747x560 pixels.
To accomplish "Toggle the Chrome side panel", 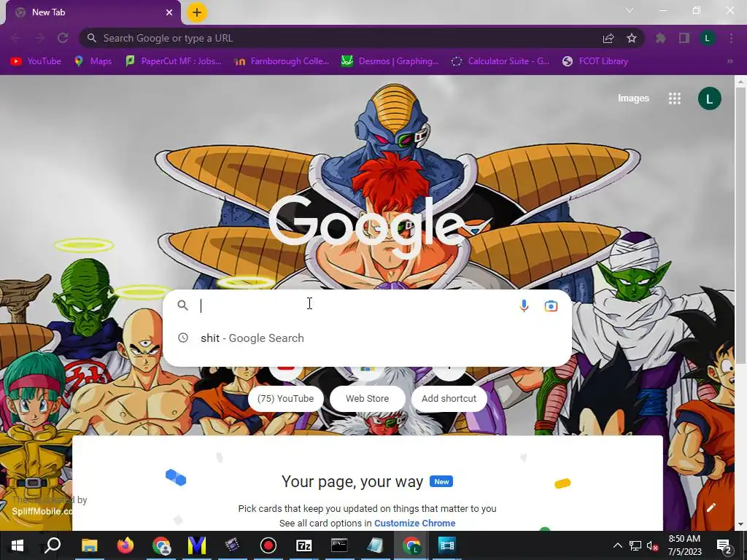I will (x=684, y=38).
